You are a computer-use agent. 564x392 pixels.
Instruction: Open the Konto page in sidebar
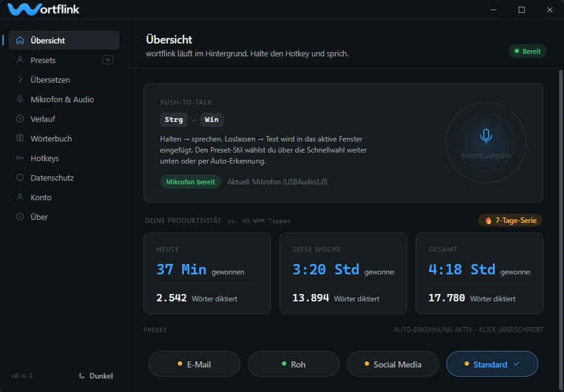coord(41,197)
